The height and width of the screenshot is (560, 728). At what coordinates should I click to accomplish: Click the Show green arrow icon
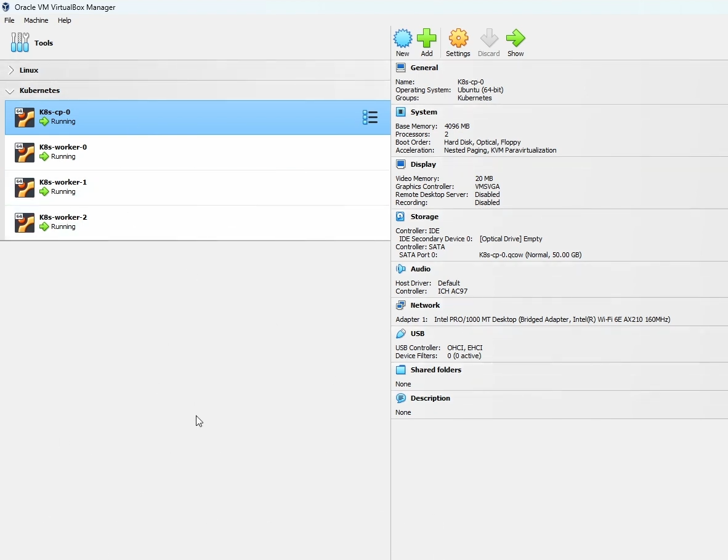[516, 38]
